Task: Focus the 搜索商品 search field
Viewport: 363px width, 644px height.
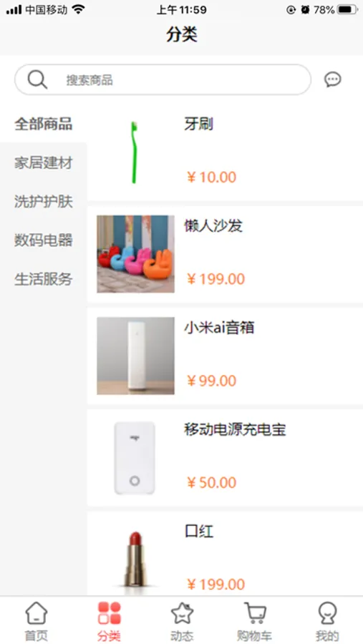Action: pos(163,79)
